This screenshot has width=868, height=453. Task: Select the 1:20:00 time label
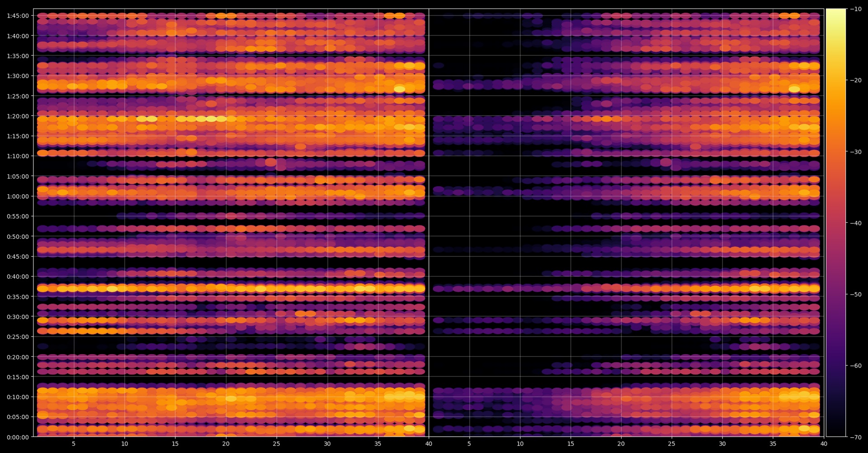[18, 116]
